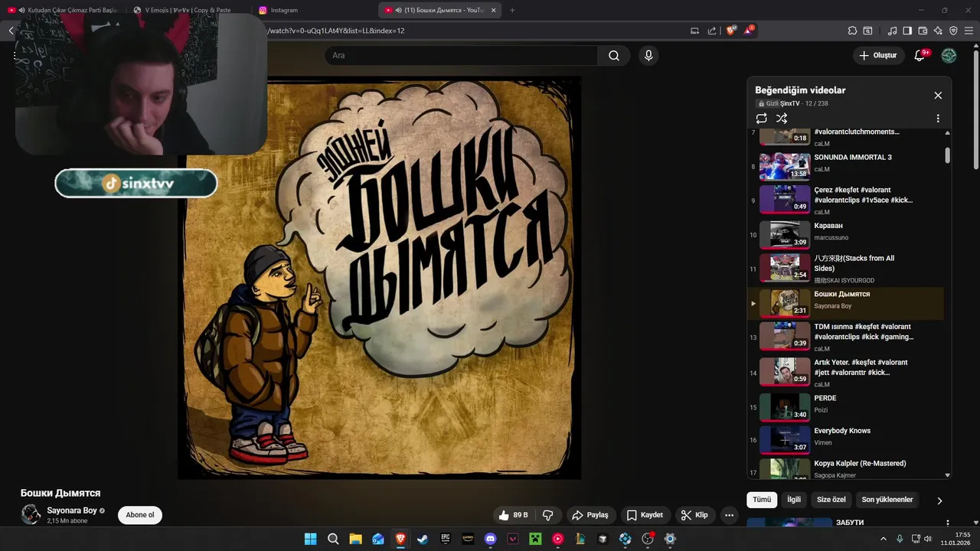
Task: Toggle the browser sidebar panel icon
Action: tap(907, 31)
